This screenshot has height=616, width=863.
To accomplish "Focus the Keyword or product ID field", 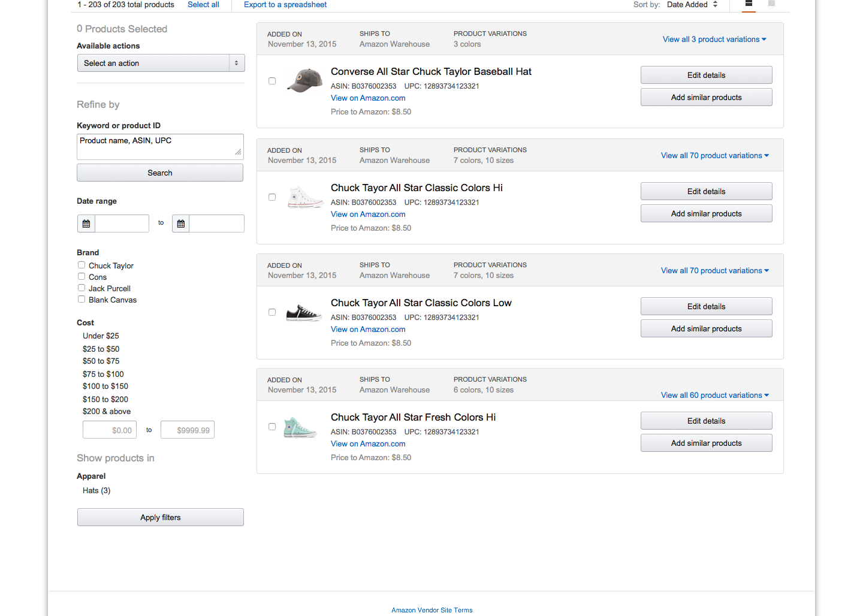I will coord(160,146).
